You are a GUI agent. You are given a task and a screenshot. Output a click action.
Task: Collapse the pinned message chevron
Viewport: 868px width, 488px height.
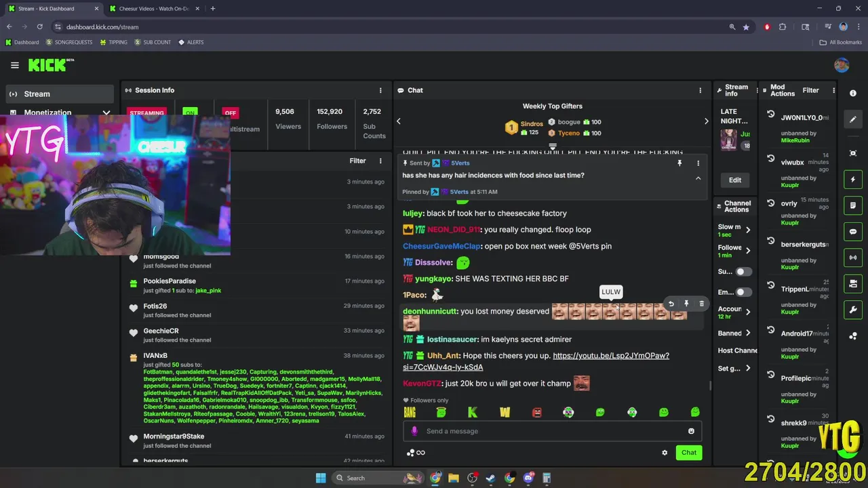coord(698,178)
